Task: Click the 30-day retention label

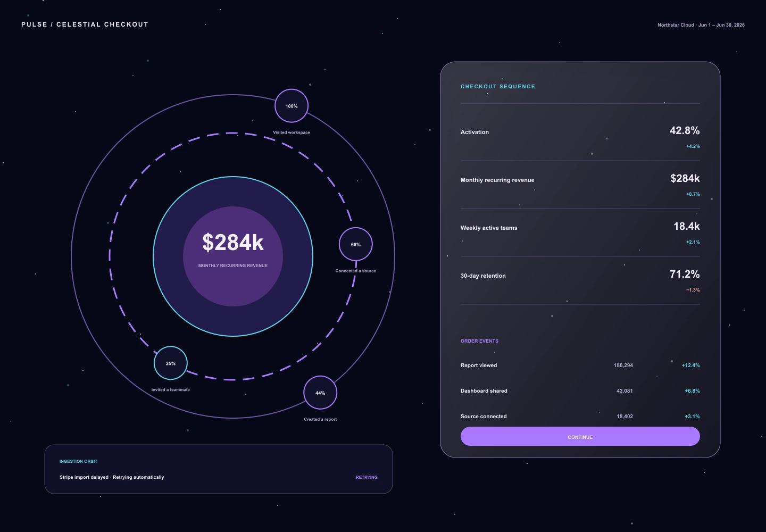Action: 483,276
